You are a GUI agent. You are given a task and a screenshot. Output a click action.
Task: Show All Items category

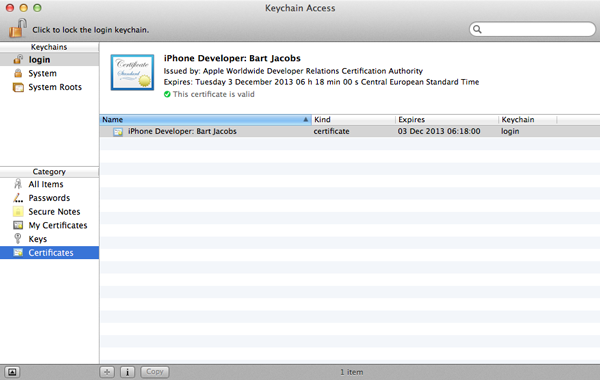point(49,184)
